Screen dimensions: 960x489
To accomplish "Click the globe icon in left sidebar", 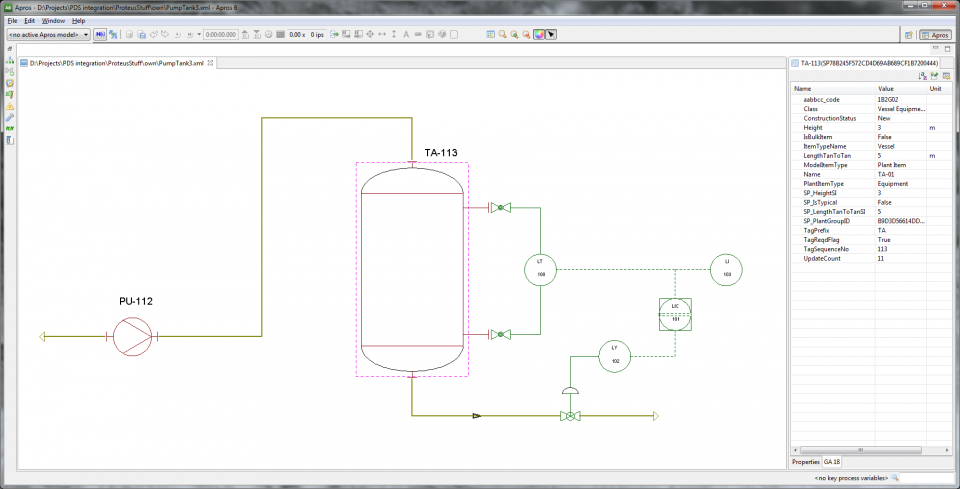I will [10, 83].
